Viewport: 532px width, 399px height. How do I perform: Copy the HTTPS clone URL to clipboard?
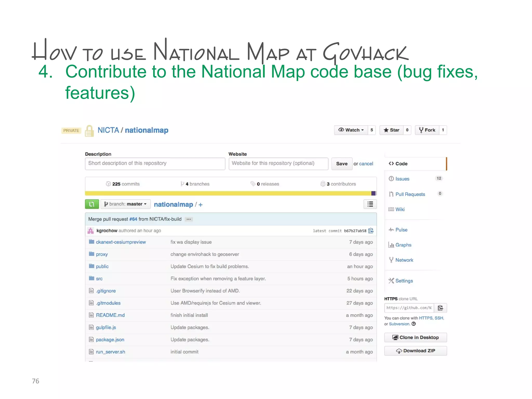pyautogui.click(x=440, y=308)
